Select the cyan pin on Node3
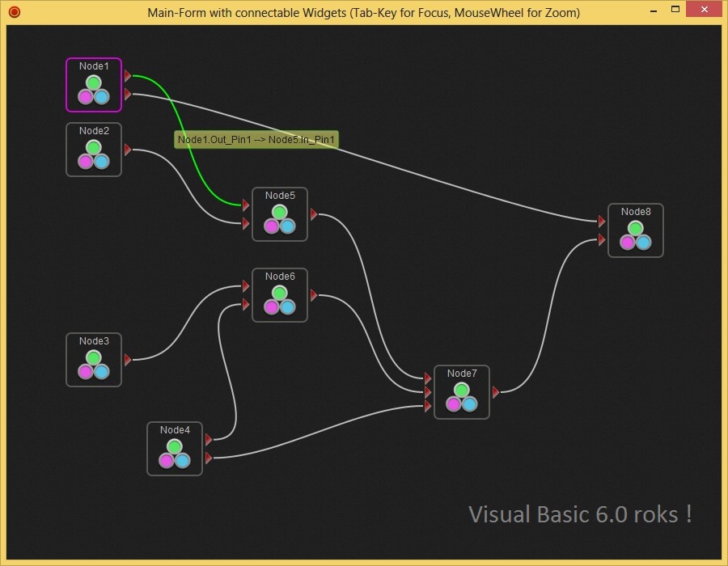 (x=102, y=371)
